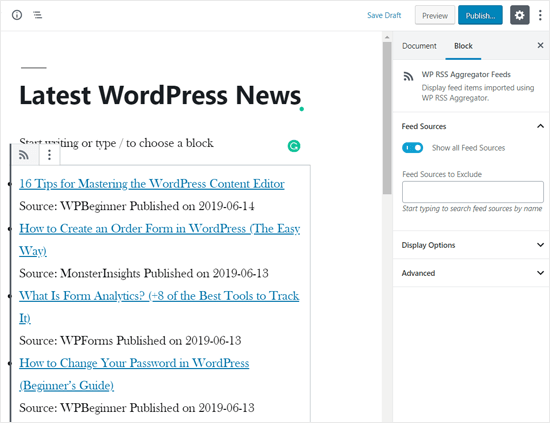Screen dimensions: 550x423
Task: Open How to Create an Order Form link
Action: click(160, 239)
